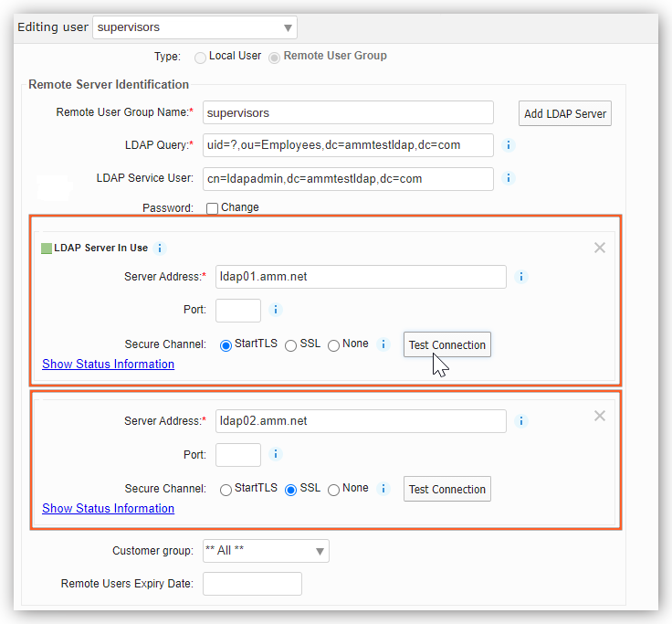Image resolution: width=672 pixels, height=624 pixels.
Task: Click info icon beside ldap02.amm.net server address
Action: tap(522, 421)
